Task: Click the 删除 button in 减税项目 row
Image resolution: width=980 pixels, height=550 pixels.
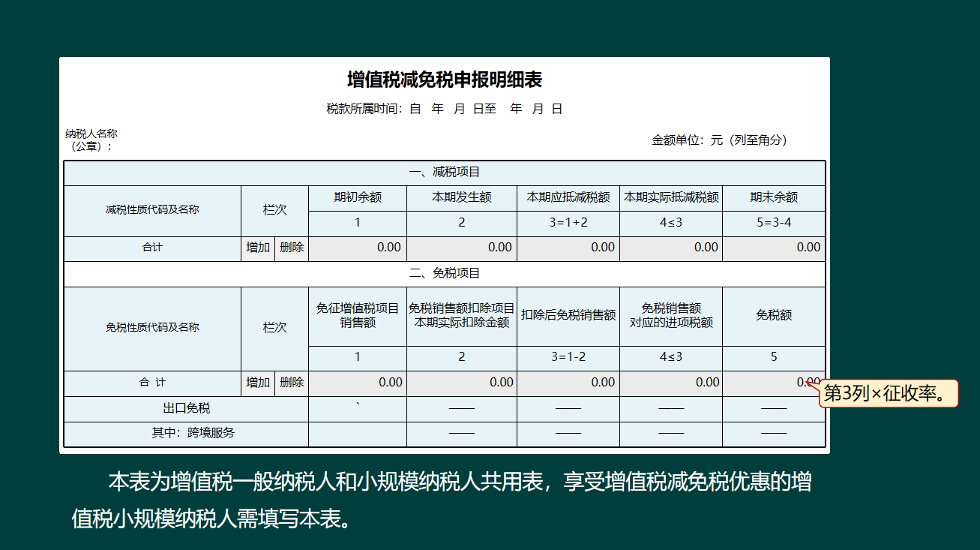Action: (x=291, y=248)
